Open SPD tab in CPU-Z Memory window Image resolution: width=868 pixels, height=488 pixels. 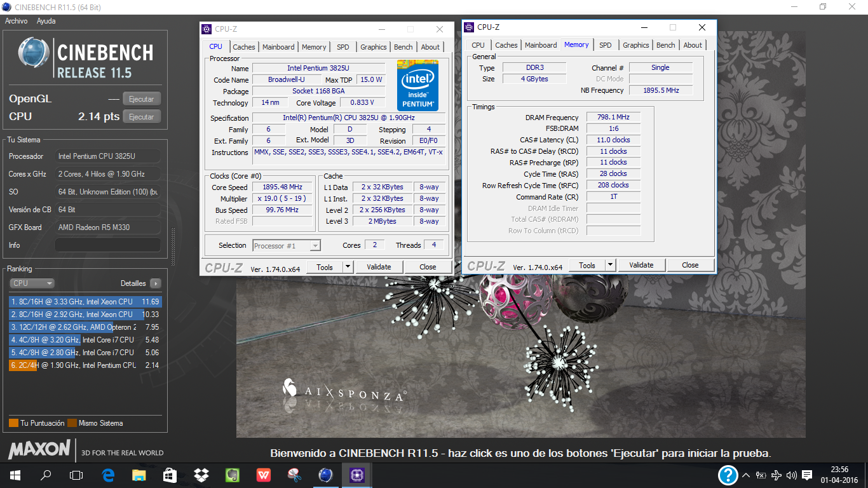coord(606,45)
